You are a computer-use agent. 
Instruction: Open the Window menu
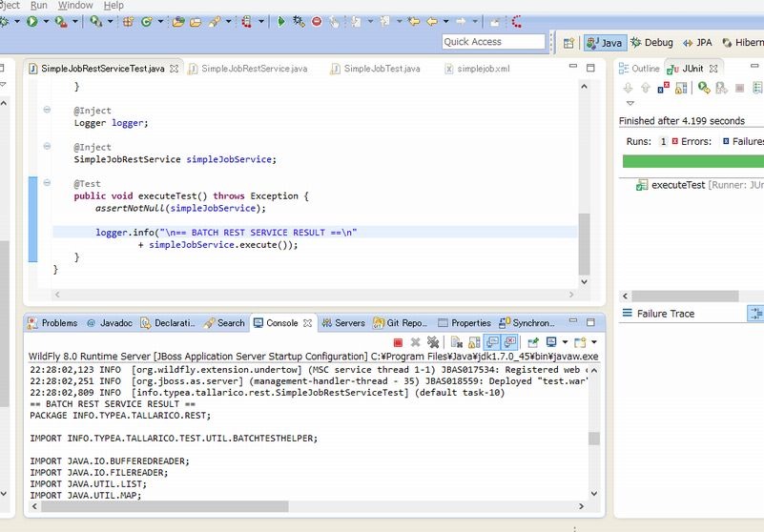[x=75, y=6]
